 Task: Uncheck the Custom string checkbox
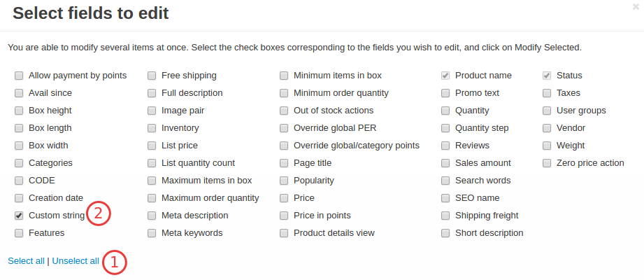click(x=19, y=216)
